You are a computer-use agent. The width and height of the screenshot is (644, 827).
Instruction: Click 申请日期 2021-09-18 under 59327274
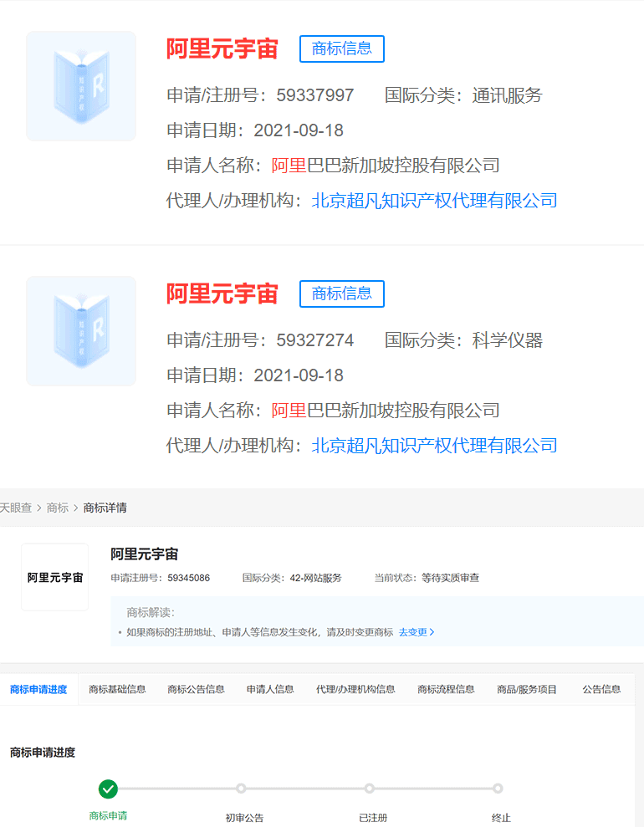(255, 375)
